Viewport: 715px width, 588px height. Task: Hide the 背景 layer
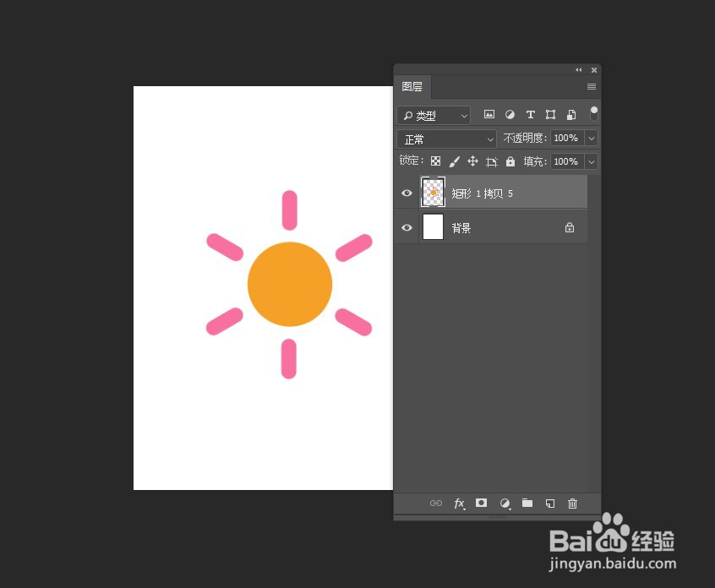click(407, 227)
